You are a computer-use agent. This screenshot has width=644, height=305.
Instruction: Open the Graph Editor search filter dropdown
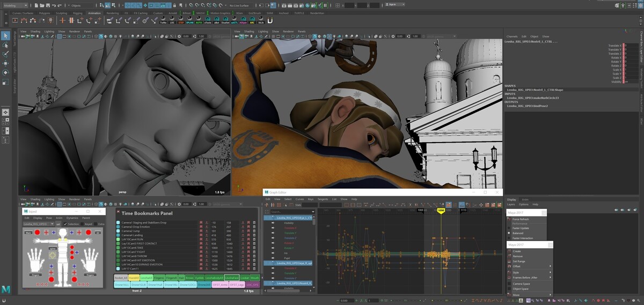pos(313,212)
